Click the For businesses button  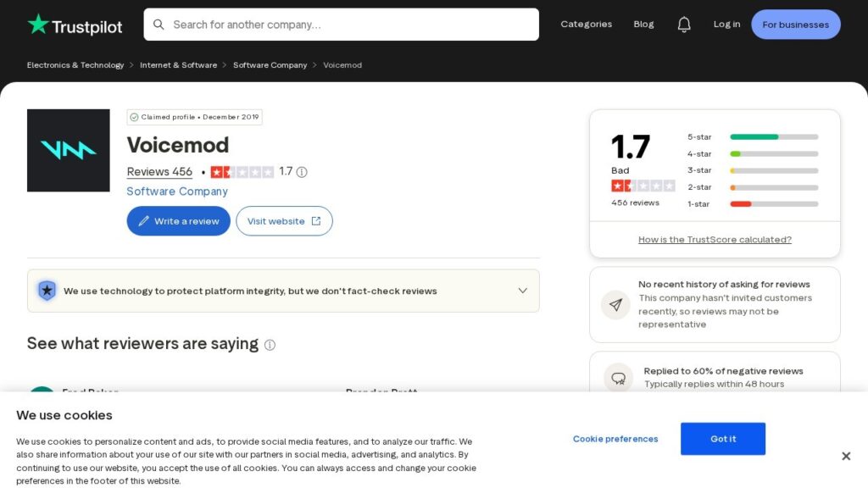(x=795, y=25)
